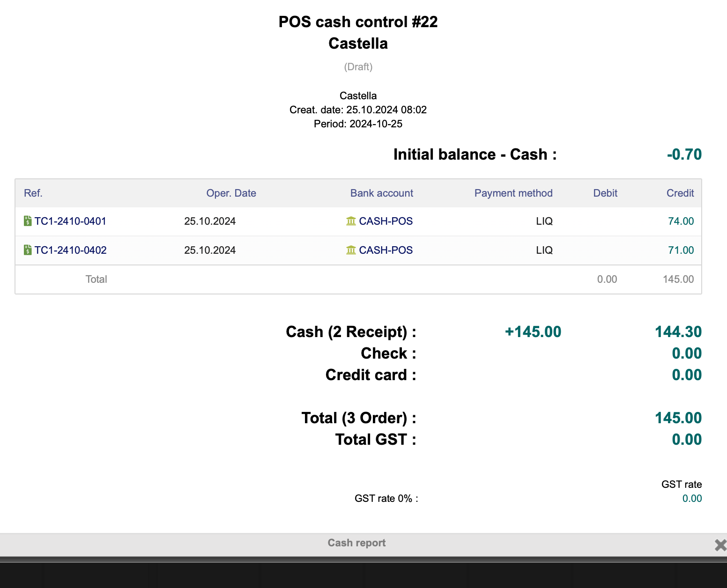Click payment icon beside TC1-2410-0402

click(x=28, y=250)
